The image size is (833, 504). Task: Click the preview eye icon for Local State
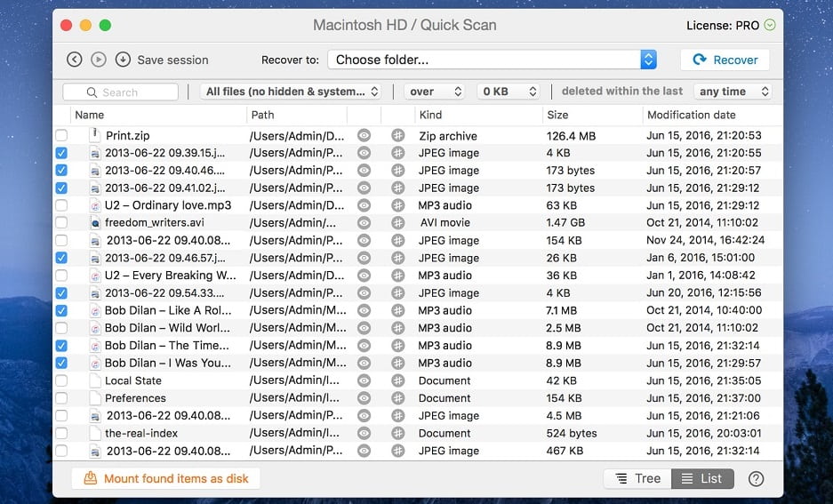(x=364, y=380)
